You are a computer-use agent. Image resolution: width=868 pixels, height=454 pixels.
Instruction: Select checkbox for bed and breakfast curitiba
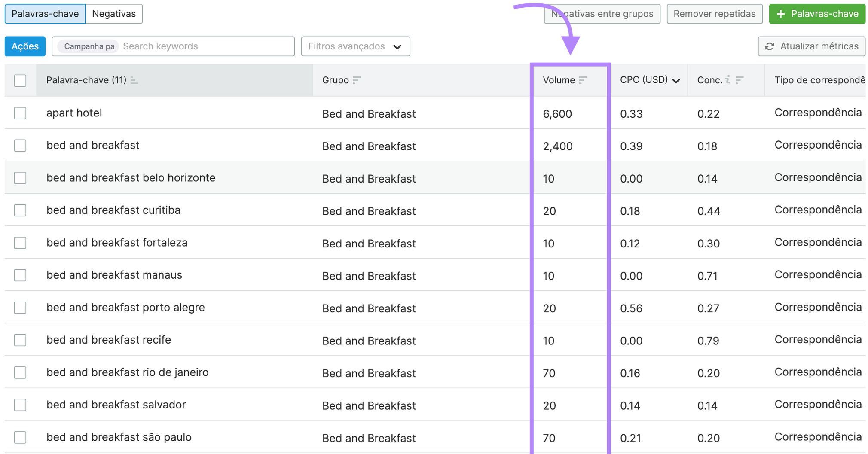pos(20,210)
